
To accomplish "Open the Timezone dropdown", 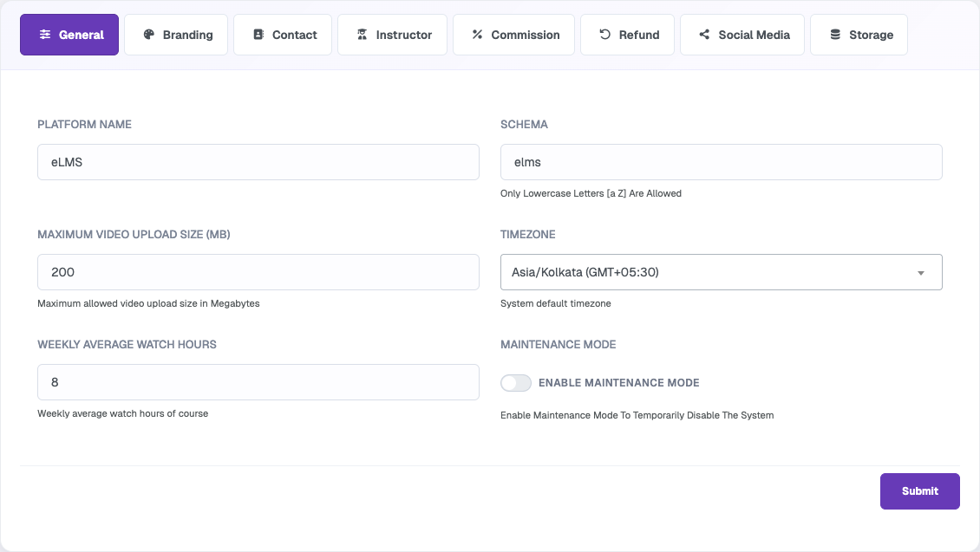I will click(x=722, y=272).
